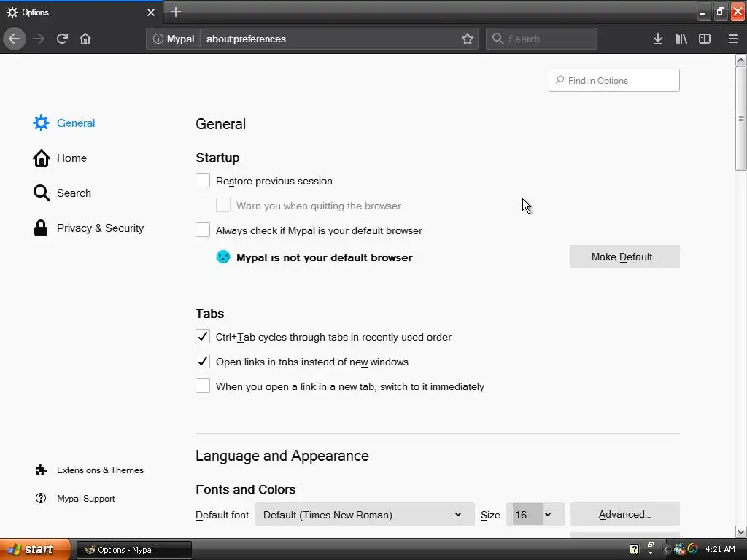Click the site information icon in address bar
The height and width of the screenshot is (560, 747).
(158, 39)
